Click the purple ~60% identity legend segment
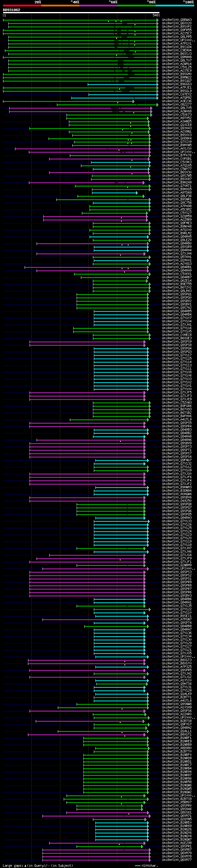This screenshot has height=868, width=197. (x=98, y=6)
